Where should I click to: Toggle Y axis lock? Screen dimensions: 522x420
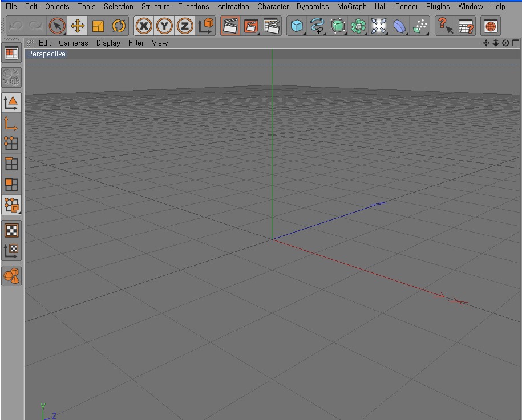coord(164,26)
